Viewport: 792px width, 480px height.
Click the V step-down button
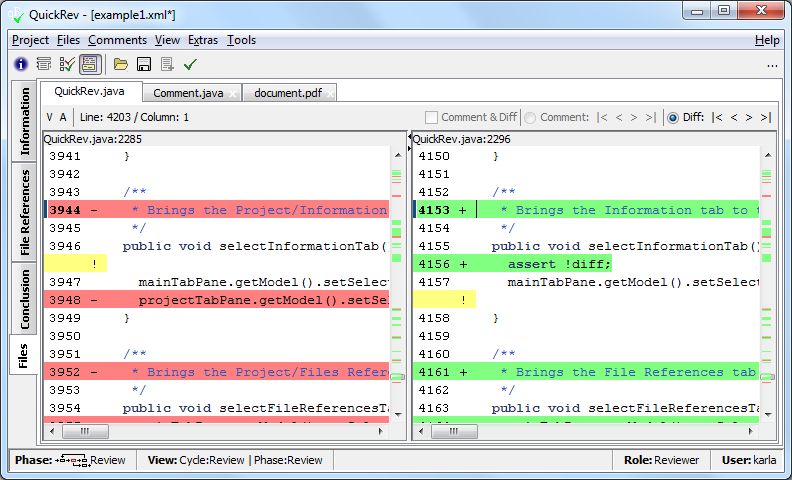point(50,117)
